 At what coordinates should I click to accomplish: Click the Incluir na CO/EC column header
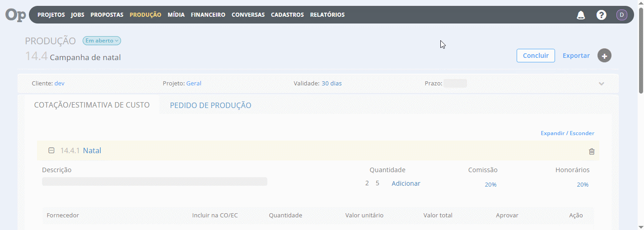click(215, 216)
